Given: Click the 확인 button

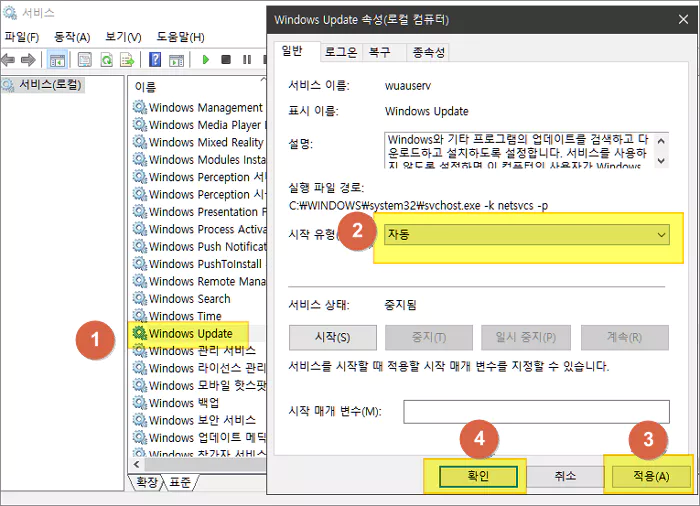Looking at the screenshot, I should 478,476.
